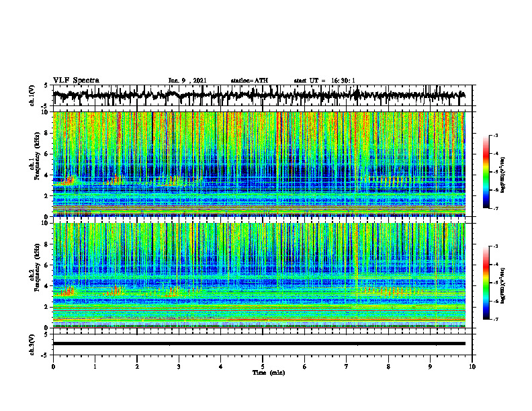Click the time axis tick label '9'
Viewport: 532px width, 411px height.
tap(430, 367)
